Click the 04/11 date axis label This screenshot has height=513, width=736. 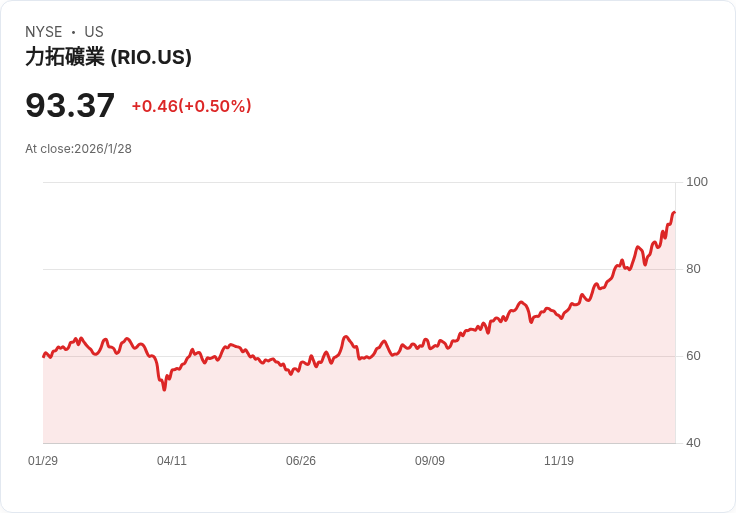click(x=172, y=460)
